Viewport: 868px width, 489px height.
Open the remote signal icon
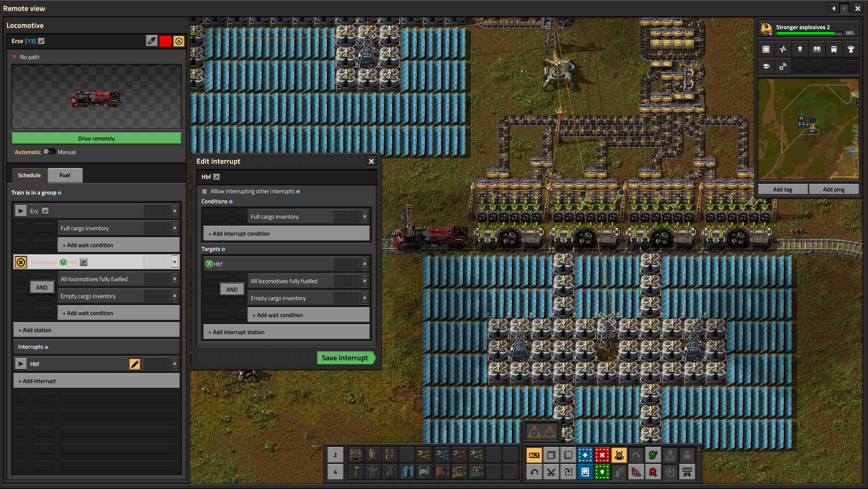tap(783, 66)
